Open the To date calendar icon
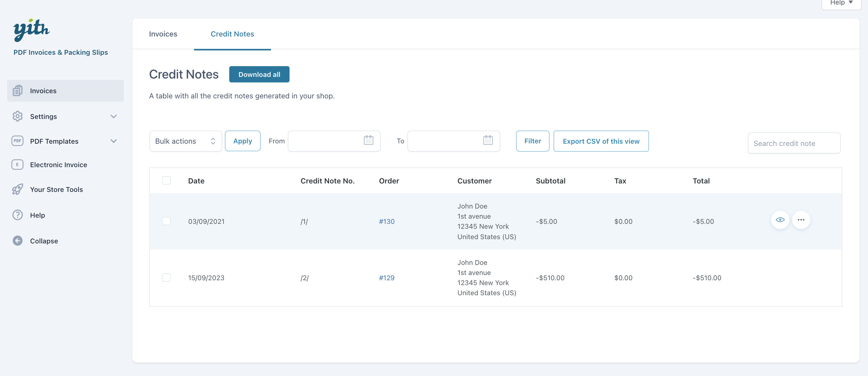This screenshot has height=376, width=868. coord(487,140)
